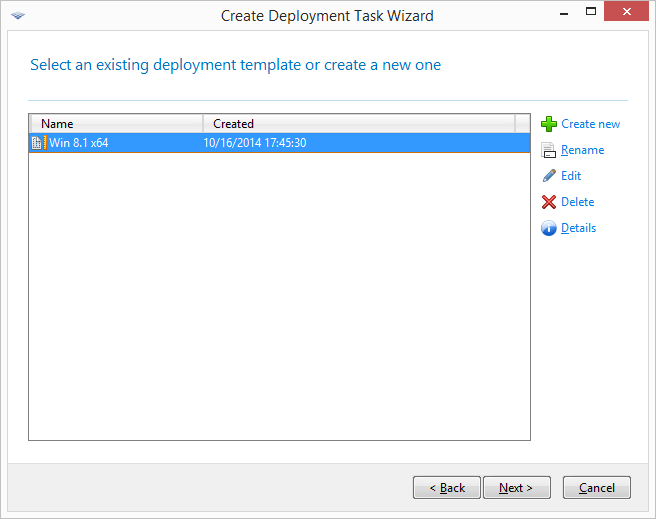Click the Rename icon beside the list
Screen dimensions: 656x519
click(548, 150)
